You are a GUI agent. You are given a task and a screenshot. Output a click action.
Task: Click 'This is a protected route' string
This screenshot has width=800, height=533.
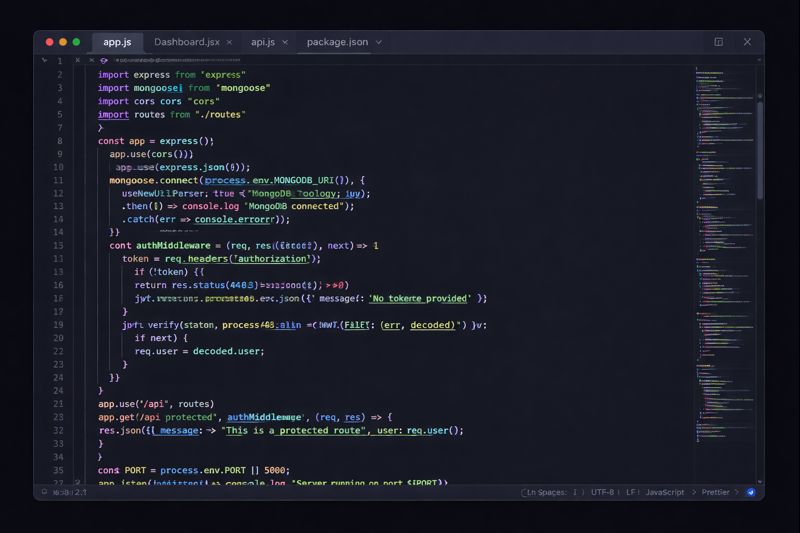pyautogui.click(x=295, y=430)
